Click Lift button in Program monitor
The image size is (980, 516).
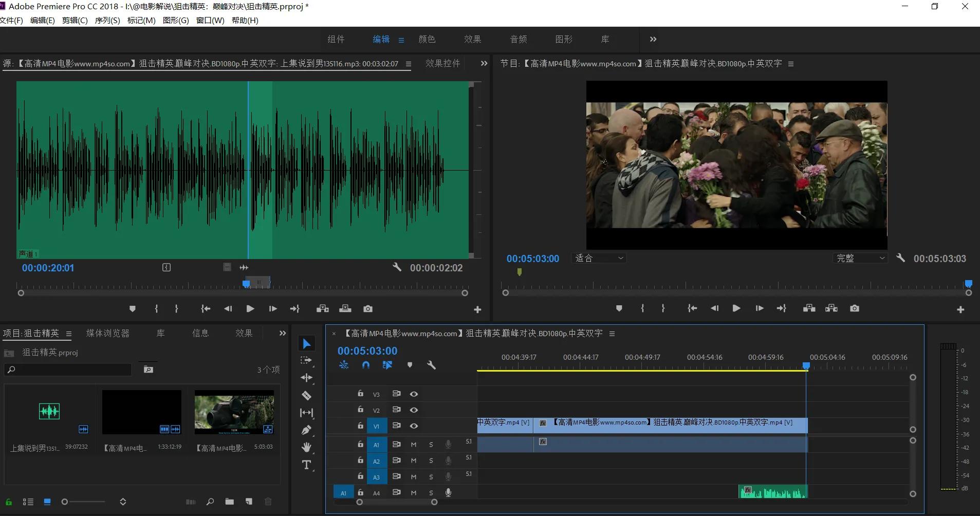[x=809, y=308]
